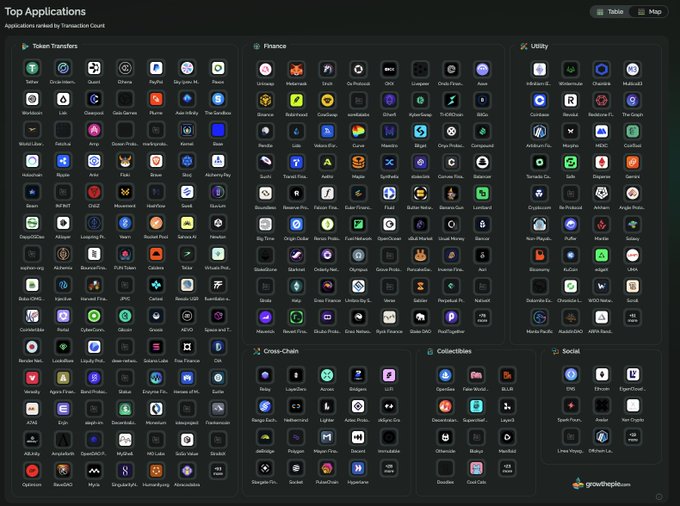Screen dimensions: 680x506
Task: Open the Utility category heading
Action: click(x=539, y=46)
